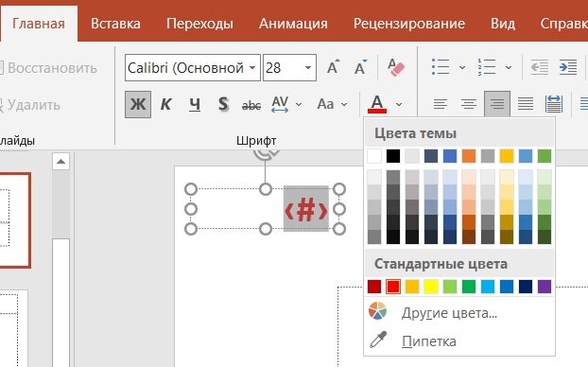588x367 pixels.
Task: Click the rotation handle above the text box
Action: coord(266,154)
